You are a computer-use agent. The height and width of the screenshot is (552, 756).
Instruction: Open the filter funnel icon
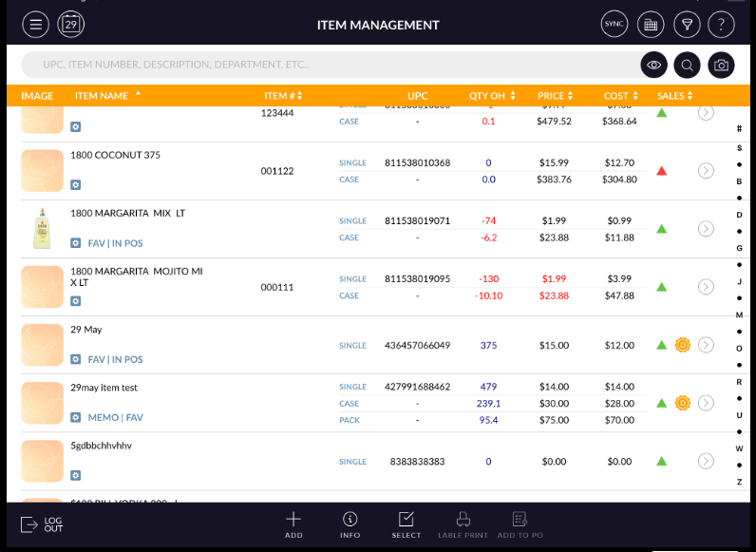point(687,25)
